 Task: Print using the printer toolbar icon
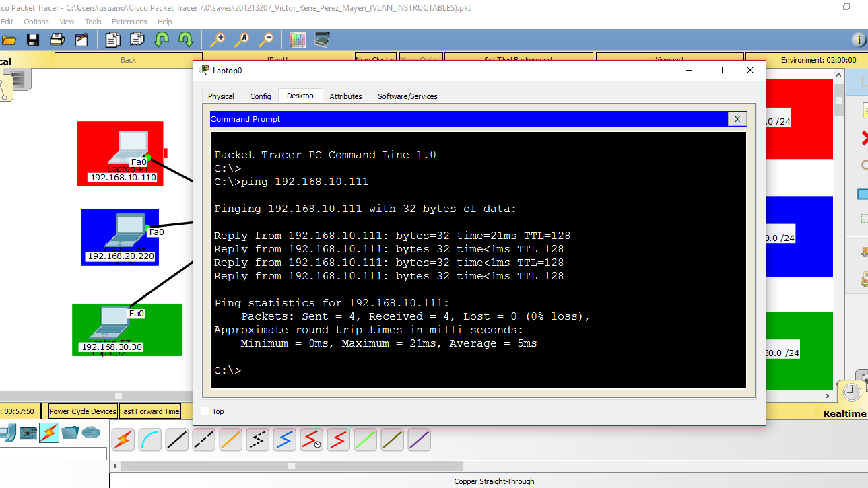pos(57,40)
